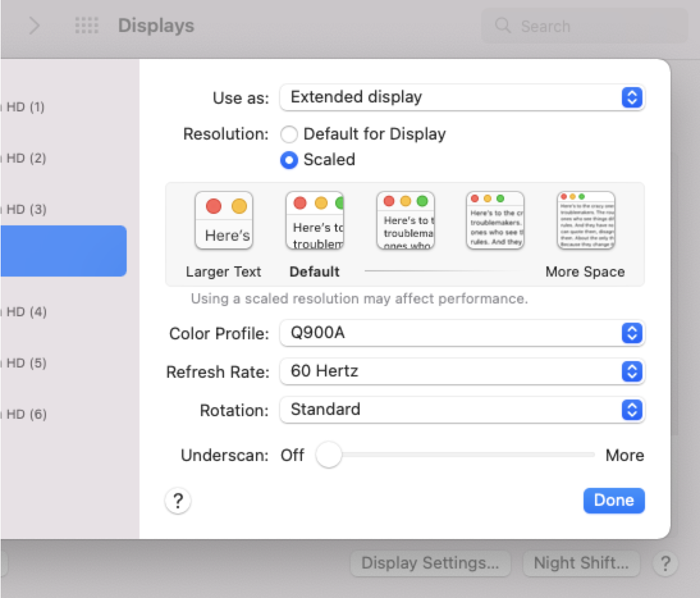Click the More label beside Underscan slider

[x=624, y=455]
